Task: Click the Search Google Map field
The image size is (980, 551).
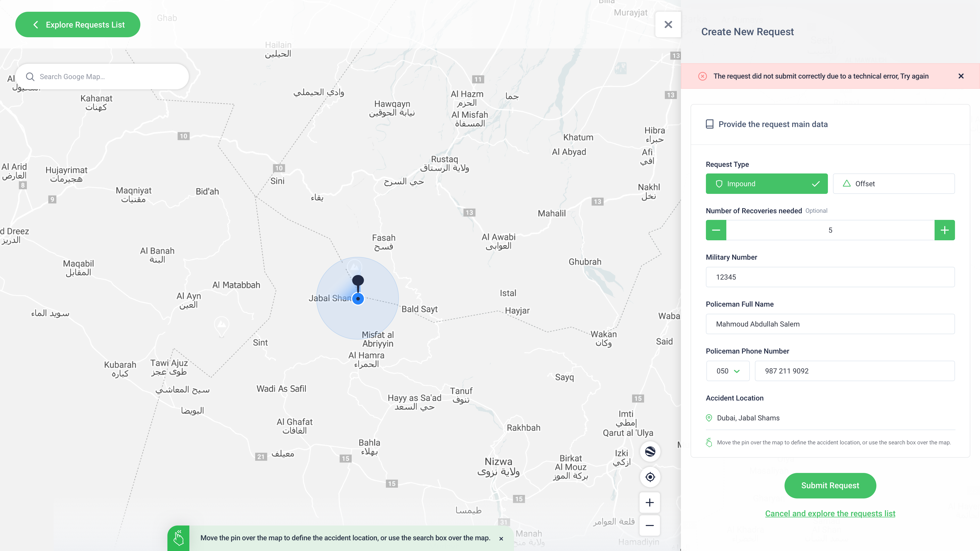Action: point(102,77)
